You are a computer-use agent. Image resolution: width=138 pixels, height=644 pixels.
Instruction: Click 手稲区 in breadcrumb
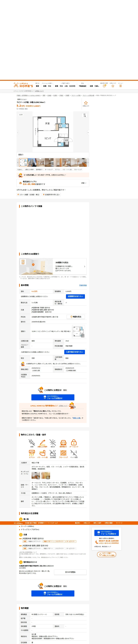tap(61, 96)
